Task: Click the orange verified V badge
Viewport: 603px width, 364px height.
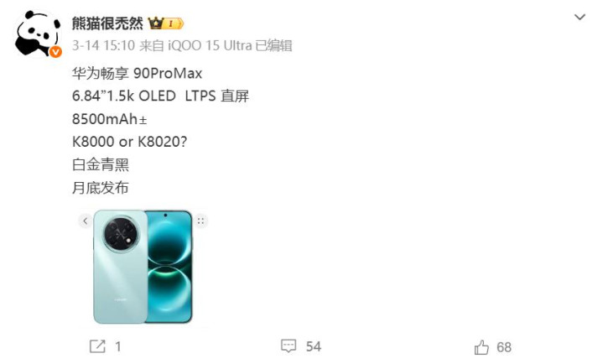Action: coord(55,51)
